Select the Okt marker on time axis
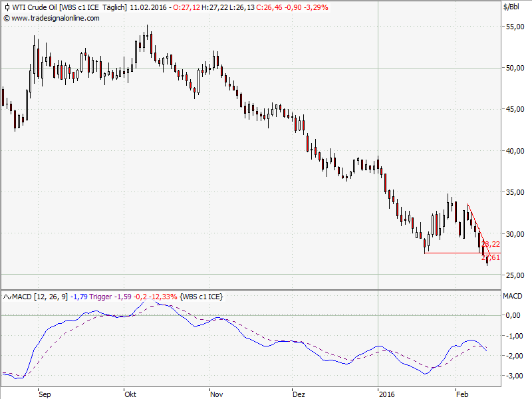Viewport: 532px width, 399px height. point(130,394)
